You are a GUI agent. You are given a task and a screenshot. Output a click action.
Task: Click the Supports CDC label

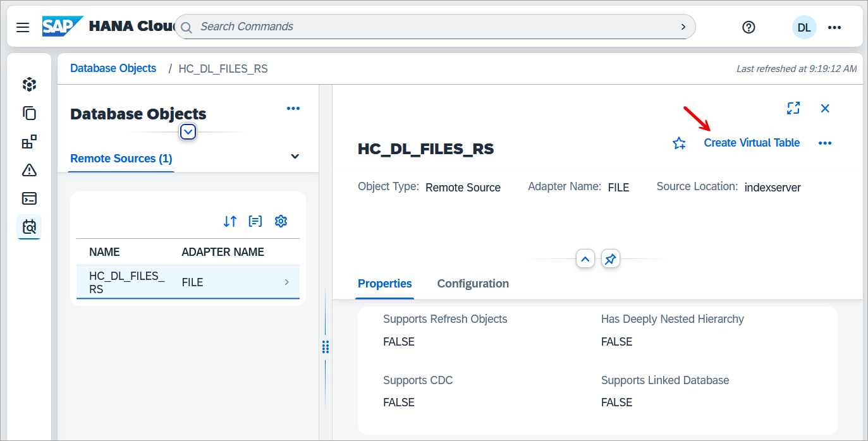(418, 380)
